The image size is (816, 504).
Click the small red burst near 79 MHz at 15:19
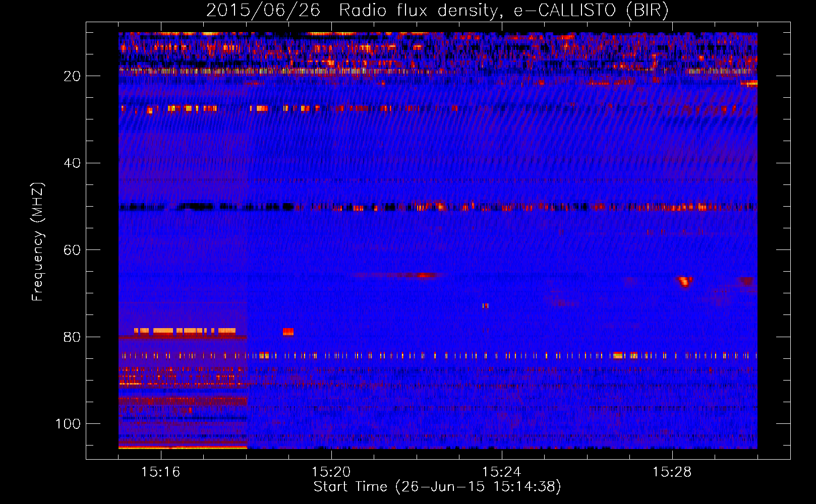pos(288,331)
